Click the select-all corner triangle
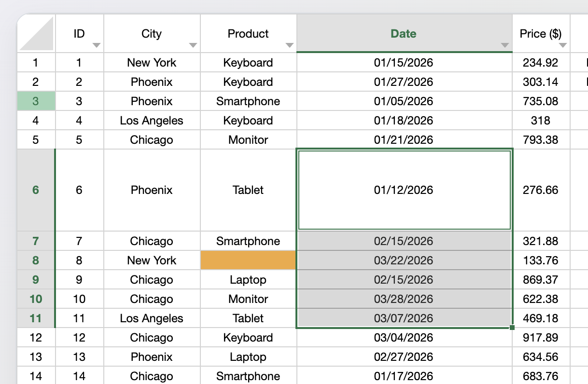Viewport: 588px width, 384px height. [x=37, y=33]
